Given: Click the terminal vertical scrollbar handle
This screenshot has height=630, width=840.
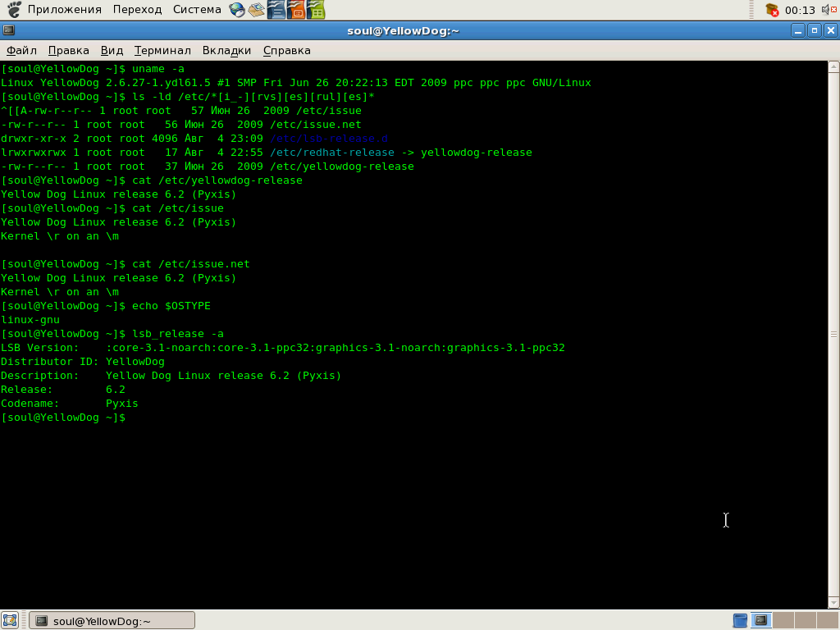Looking at the screenshot, I should (x=833, y=335).
